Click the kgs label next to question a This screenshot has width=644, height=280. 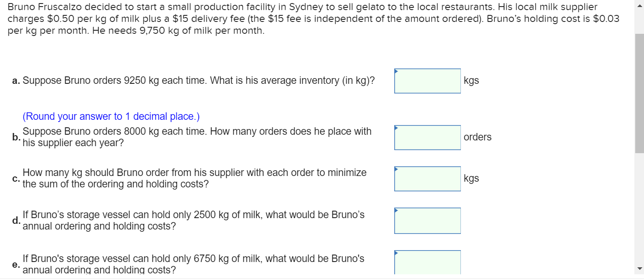click(x=471, y=81)
